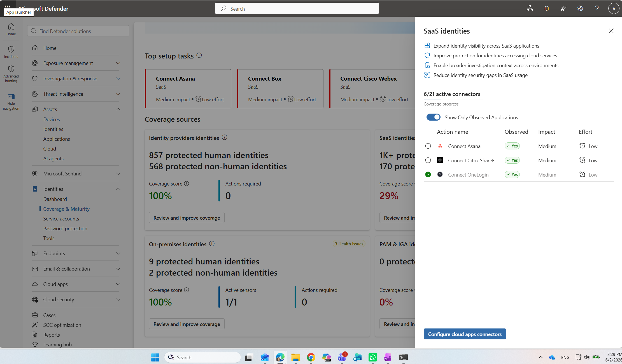Click info icon next to Identity providers identities
The image size is (622, 364).
[x=225, y=137]
